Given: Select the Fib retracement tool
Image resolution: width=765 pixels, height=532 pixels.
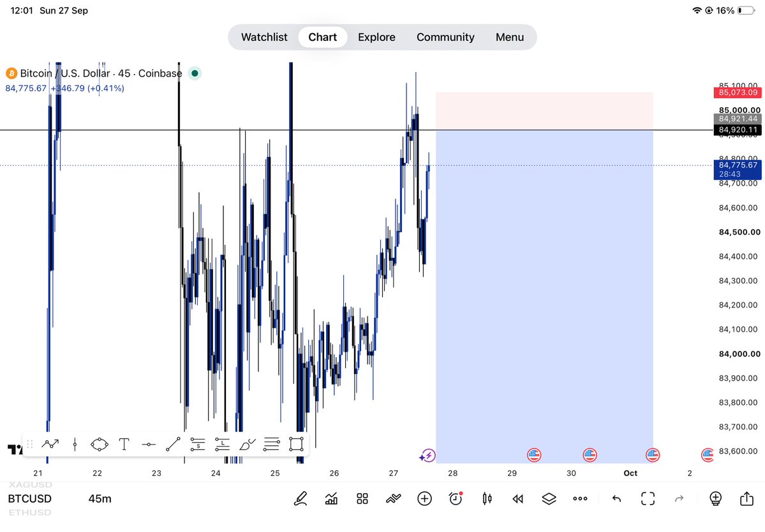Looking at the screenshot, I should (x=272, y=444).
